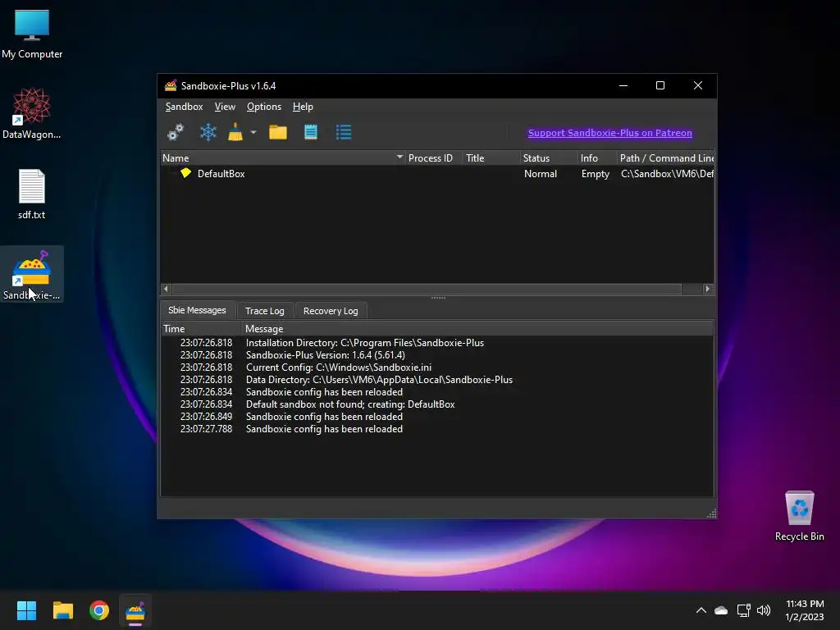Open global settings gear icon in toolbar
840x630 pixels.
click(x=176, y=132)
